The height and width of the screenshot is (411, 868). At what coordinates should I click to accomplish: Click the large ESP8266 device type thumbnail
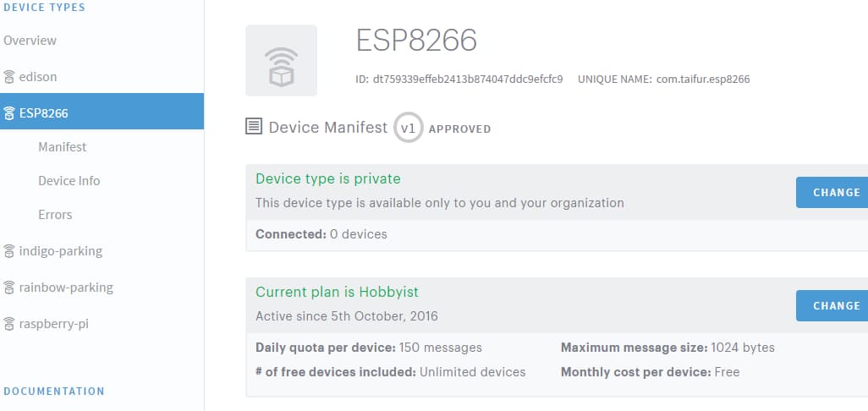pyautogui.click(x=281, y=60)
